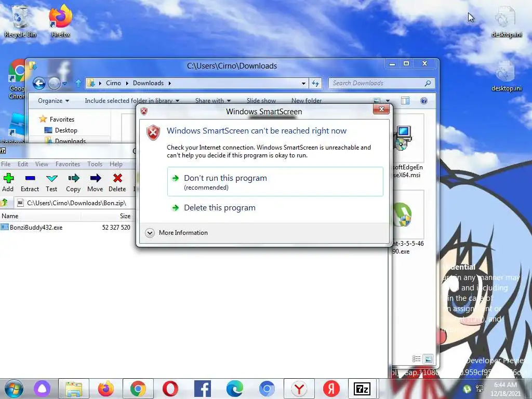Open Firefox from taskbar
Screen dimensions: 532x399
point(106,389)
